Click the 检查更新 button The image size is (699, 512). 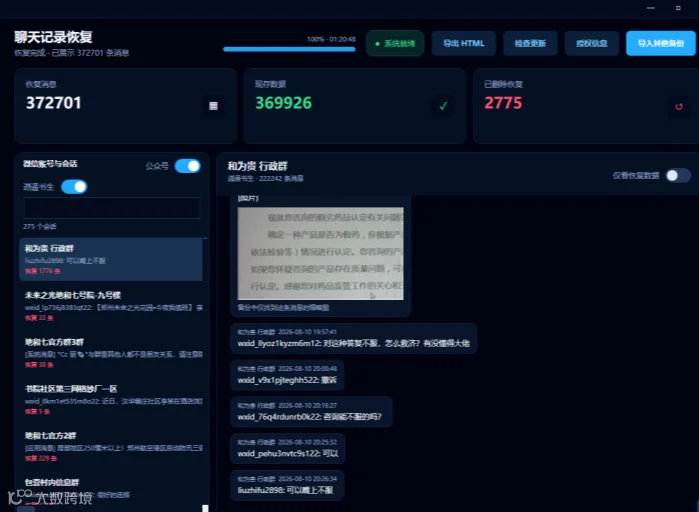click(x=530, y=43)
